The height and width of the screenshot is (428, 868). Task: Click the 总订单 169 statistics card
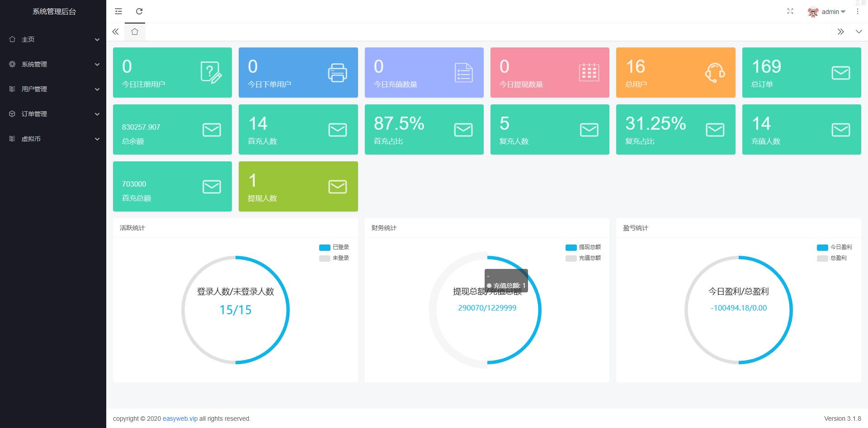pos(801,72)
